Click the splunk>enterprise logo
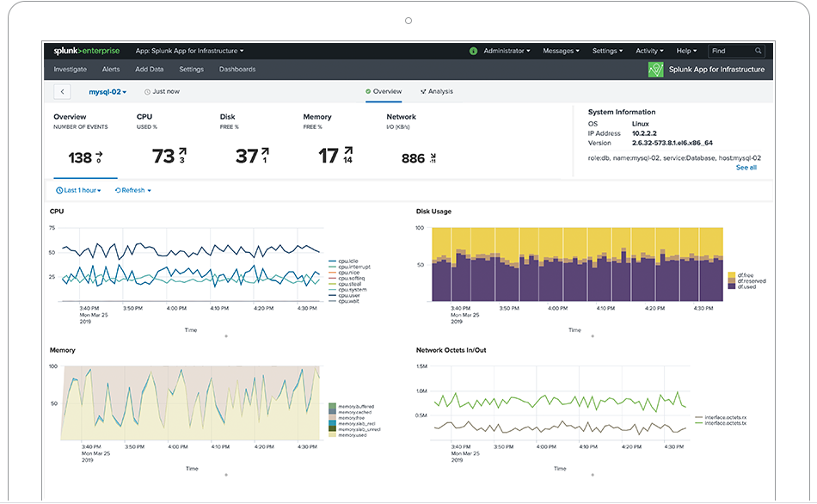The image size is (817, 504). [x=85, y=50]
